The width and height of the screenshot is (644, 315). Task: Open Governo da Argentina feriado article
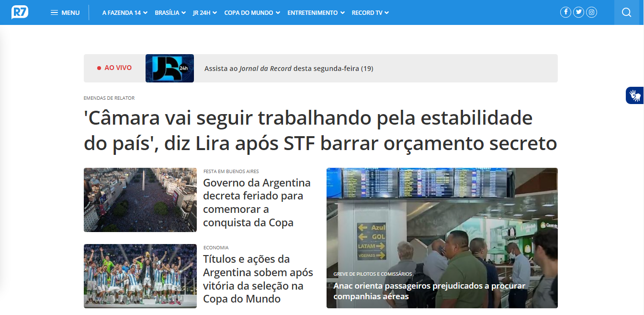pos(257,203)
